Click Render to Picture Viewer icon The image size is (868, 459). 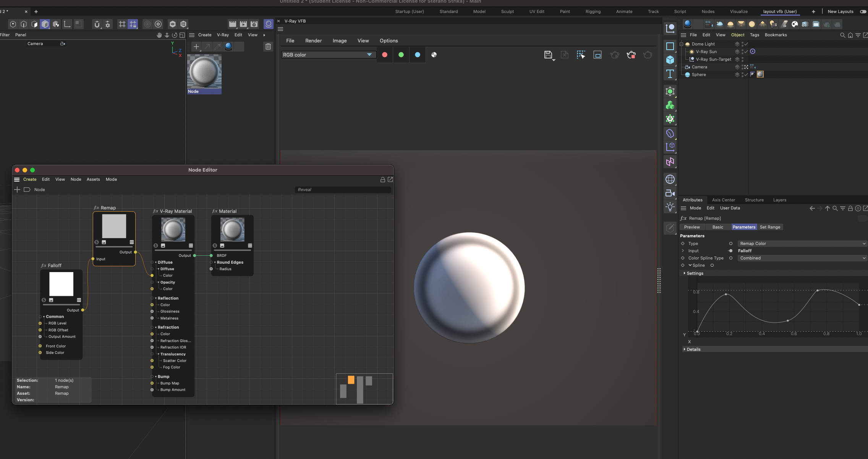(x=243, y=24)
